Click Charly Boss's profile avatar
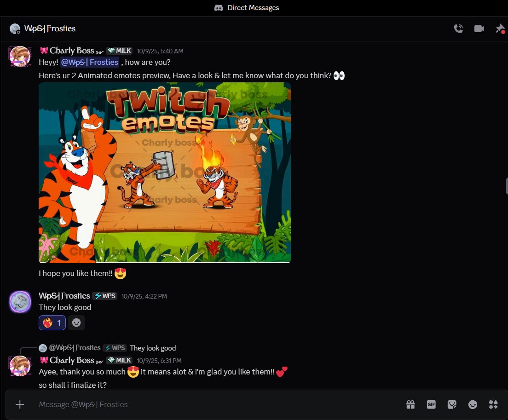This screenshot has width=508, height=420. click(20, 56)
